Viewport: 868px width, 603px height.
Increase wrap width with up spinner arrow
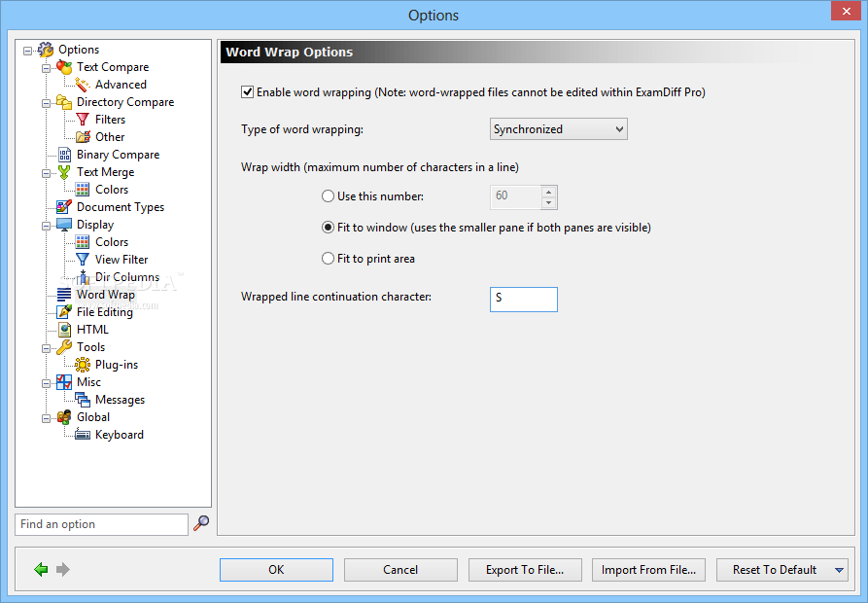click(548, 193)
